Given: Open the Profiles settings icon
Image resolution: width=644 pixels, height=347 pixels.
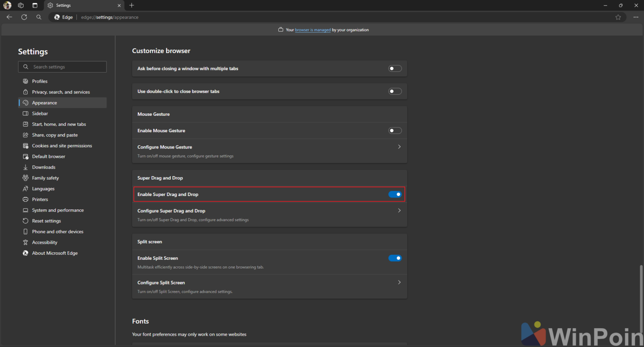Looking at the screenshot, I should pyautogui.click(x=26, y=81).
